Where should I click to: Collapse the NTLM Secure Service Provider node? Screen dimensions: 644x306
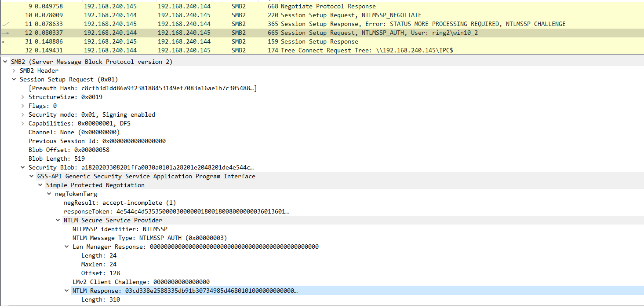[58, 220]
